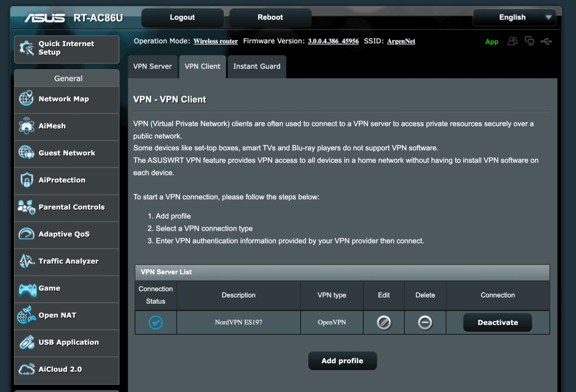The width and height of the screenshot is (576, 392).
Task: Click firmware version 3.0.0.4.386_45956 link
Action: [333, 41]
